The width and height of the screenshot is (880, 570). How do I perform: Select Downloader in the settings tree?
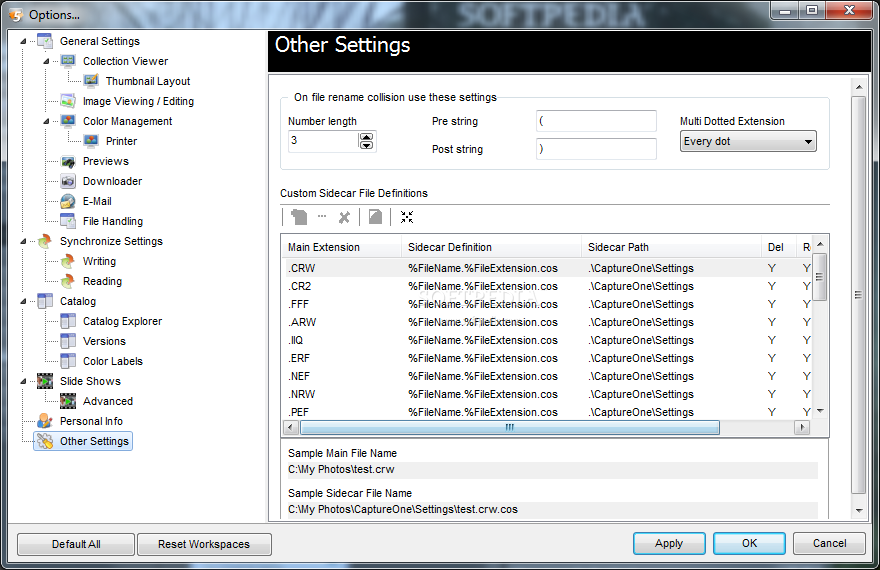(112, 181)
